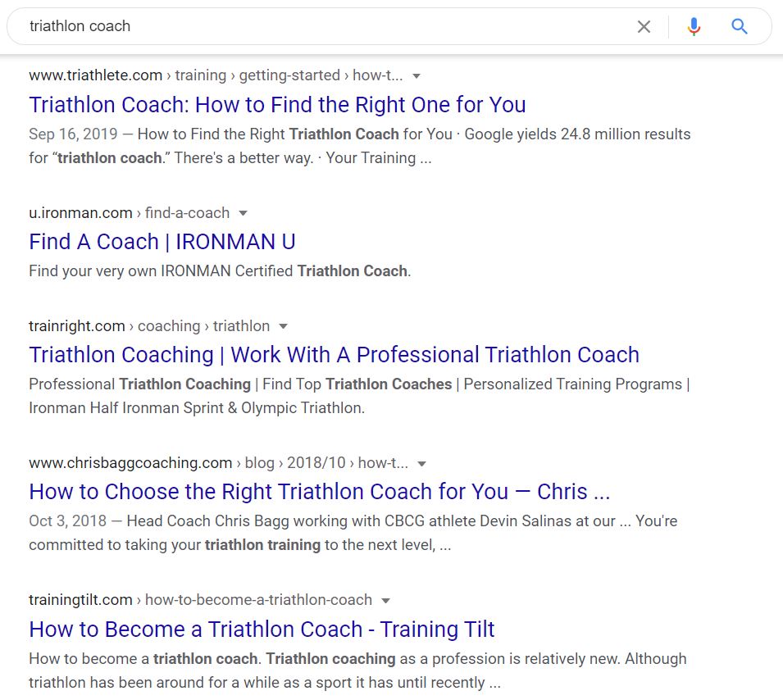This screenshot has height=700, width=783.
Task: Click the trainingtilt.com breadcrumb URL
Action: click(200, 600)
